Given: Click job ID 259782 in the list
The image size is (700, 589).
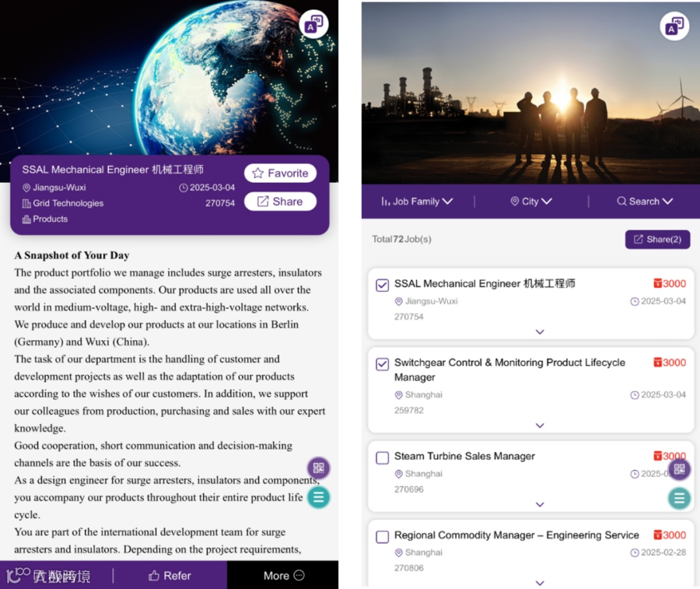Looking at the screenshot, I should (x=409, y=411).
